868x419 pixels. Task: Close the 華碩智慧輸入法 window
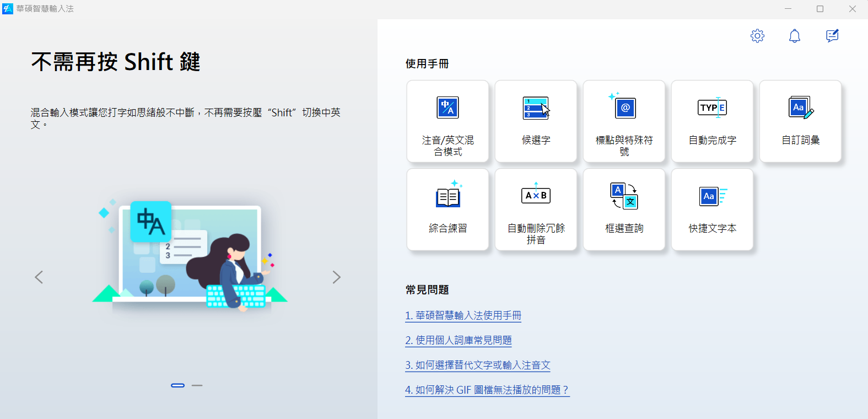[x=852, y=9]
